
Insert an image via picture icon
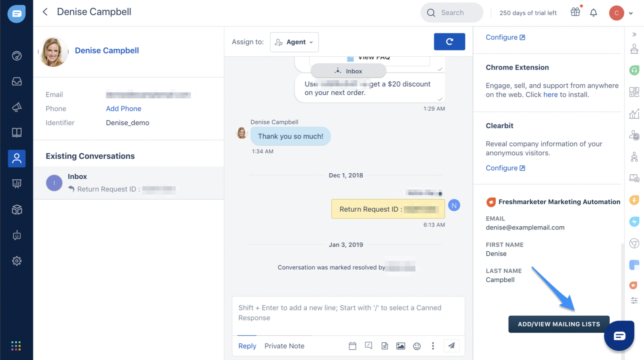click(x=400, y=346)
